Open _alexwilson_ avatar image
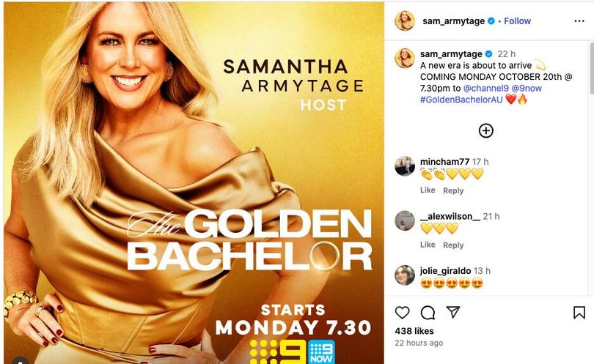The height and width of the screenshot is (364, 594). point(405,220)
